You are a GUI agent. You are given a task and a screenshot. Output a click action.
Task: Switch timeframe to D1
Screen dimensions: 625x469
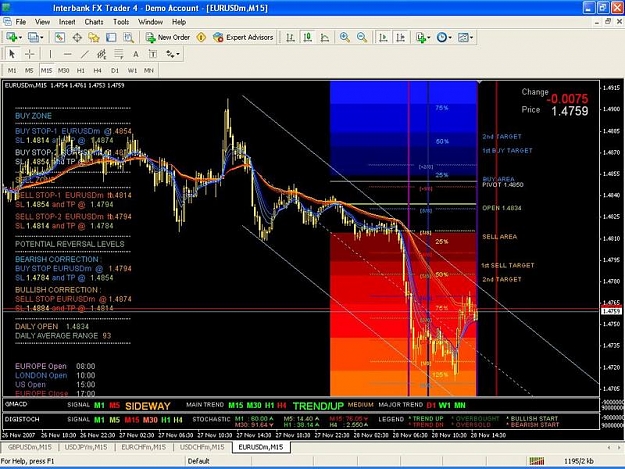click(x=115, y=71)
